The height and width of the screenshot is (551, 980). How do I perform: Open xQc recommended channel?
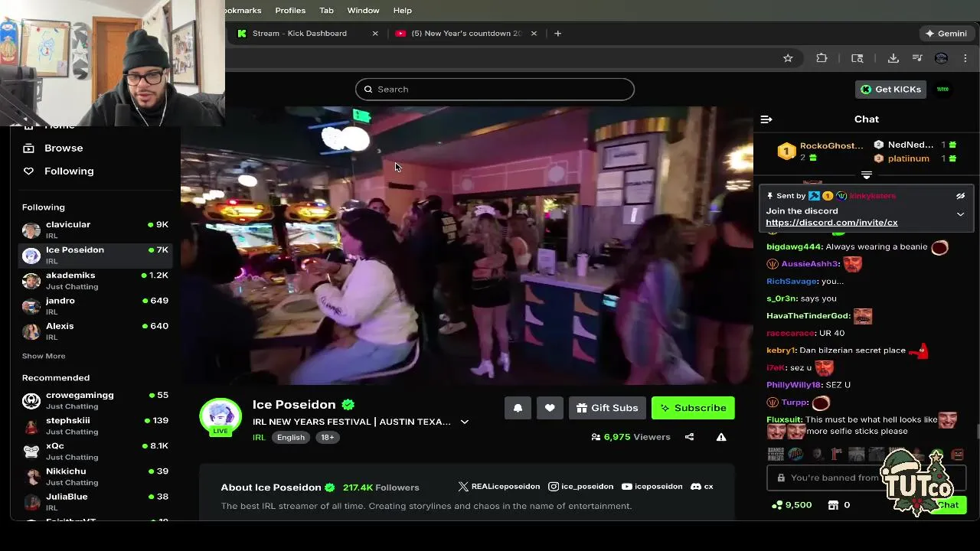pos(95,451)
